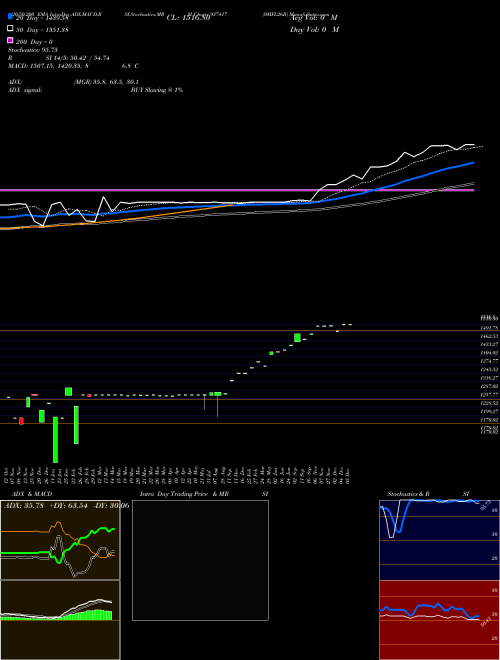The height and width of the screenshot is (660, 500).
Task: Click the 'ADX: 35.78' panel header reading
Action: tap(24, 505)
